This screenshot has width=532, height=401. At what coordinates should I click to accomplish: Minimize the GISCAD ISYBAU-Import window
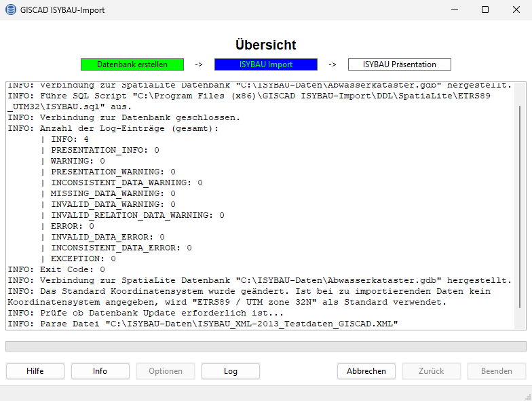click(x=455, y=9)
